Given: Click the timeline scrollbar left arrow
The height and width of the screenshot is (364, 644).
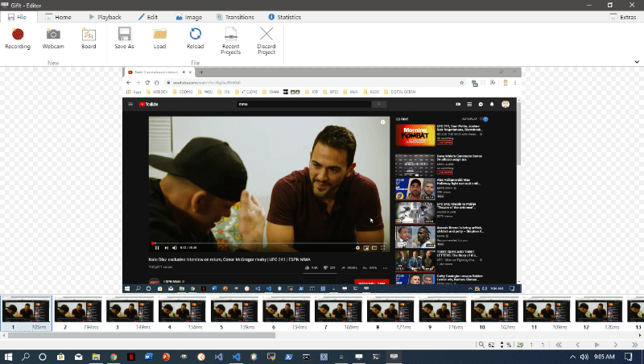Looking at the screenshot, I should pyautogui.click(x=4, y=335).
